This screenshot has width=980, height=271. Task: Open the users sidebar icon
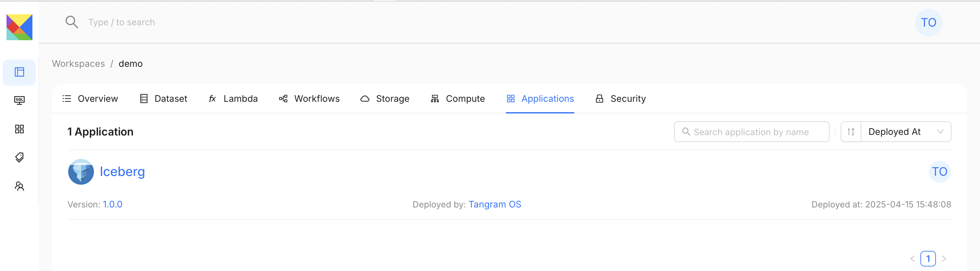click(19, 186)
